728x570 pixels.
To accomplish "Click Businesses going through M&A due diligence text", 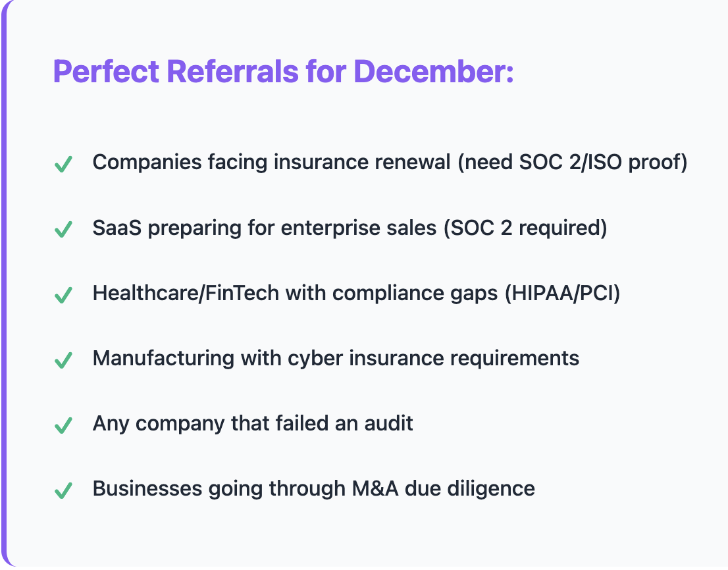I will 313,489.
